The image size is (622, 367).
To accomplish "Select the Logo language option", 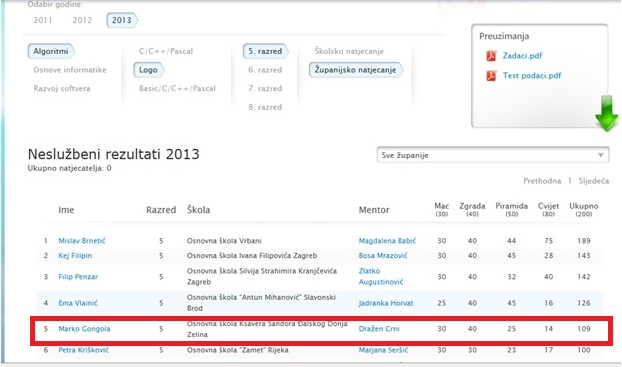I will coord(148,70).
